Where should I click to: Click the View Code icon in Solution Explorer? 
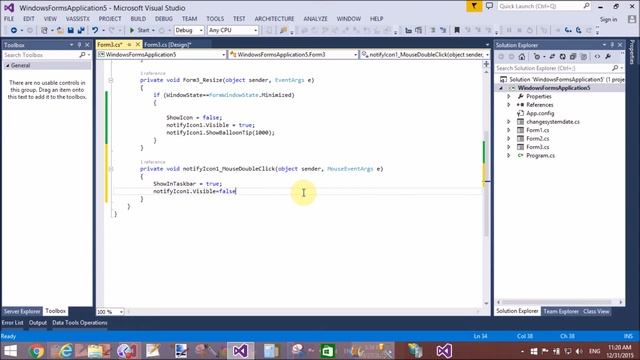click(x=597, y=57)
